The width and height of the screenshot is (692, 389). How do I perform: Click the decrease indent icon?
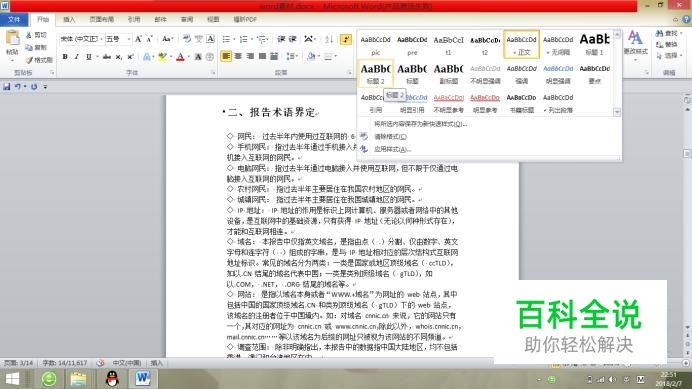click(x=281, y=39)
